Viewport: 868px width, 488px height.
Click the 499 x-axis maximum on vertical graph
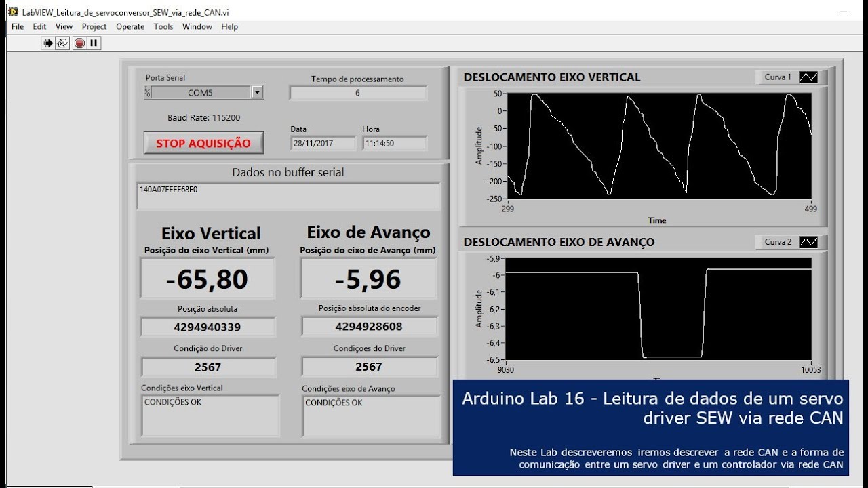810,209
